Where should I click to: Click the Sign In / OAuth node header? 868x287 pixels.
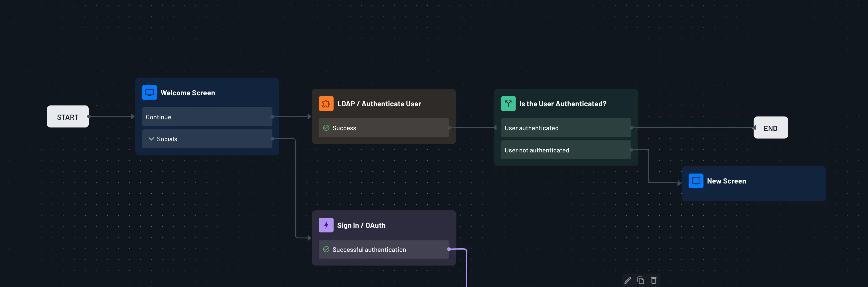(361, 225)
